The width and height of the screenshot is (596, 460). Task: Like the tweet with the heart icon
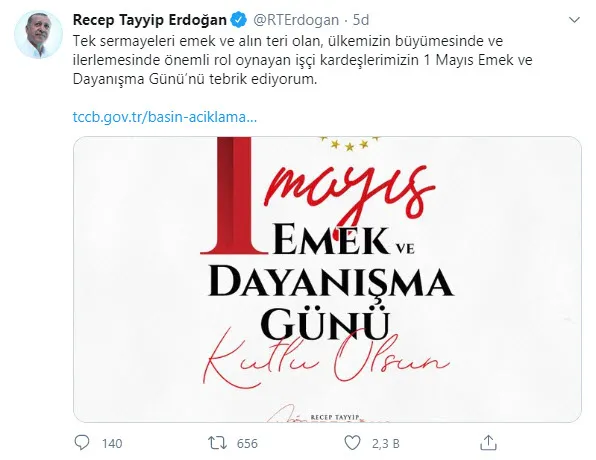click(x=352, y=443)
